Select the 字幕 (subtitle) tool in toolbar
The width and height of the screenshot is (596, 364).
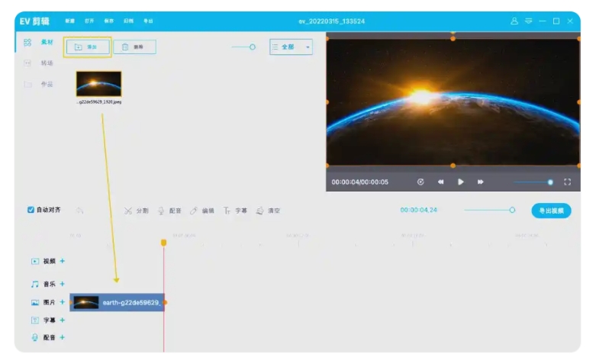[235, 211]
